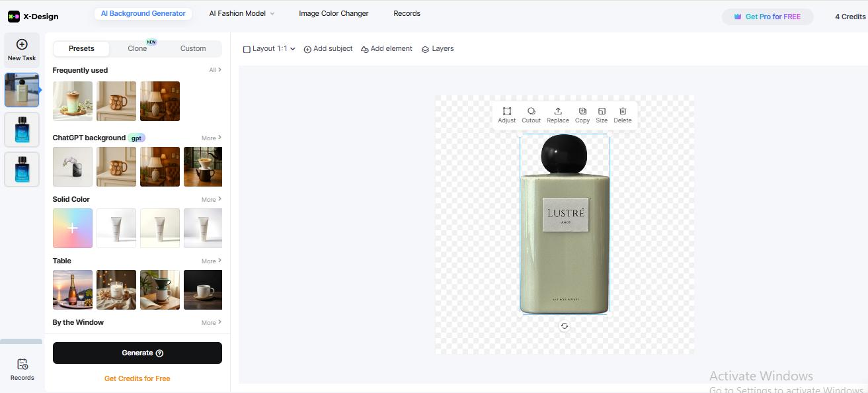Select the gray solid color background preset

coord(203,228)
